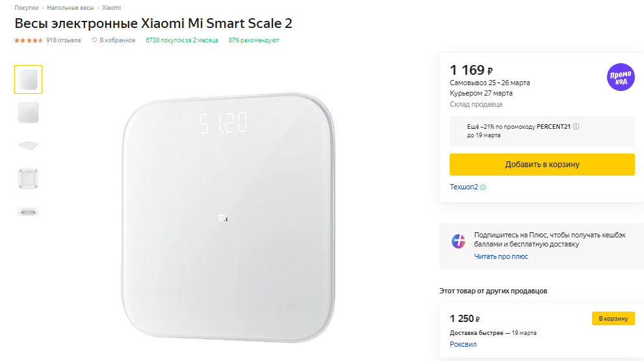Image resolution: width=644 pixels, height=361 pixels.
Task: Open the Роксвил seller link
Action: (x=463, y=344)
